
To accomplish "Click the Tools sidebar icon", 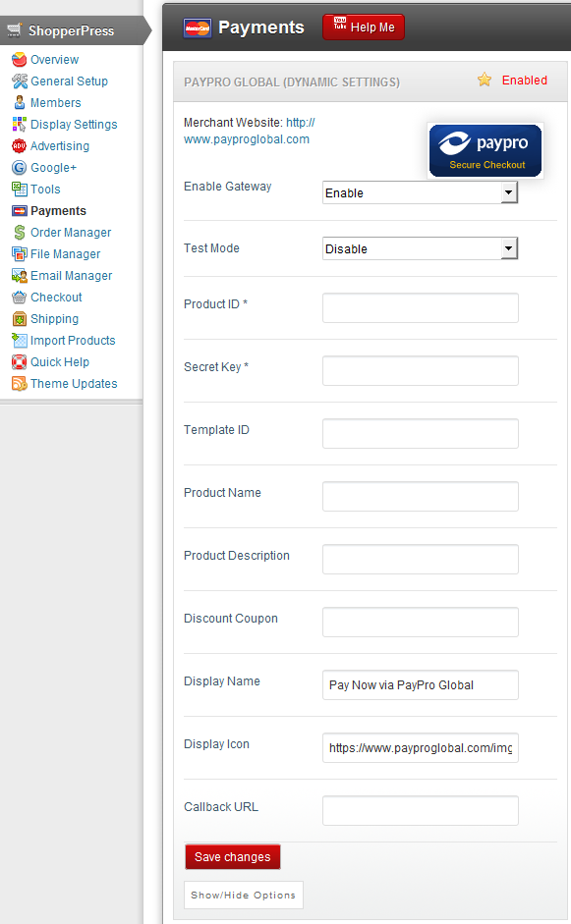I will [x=20, y=190].
